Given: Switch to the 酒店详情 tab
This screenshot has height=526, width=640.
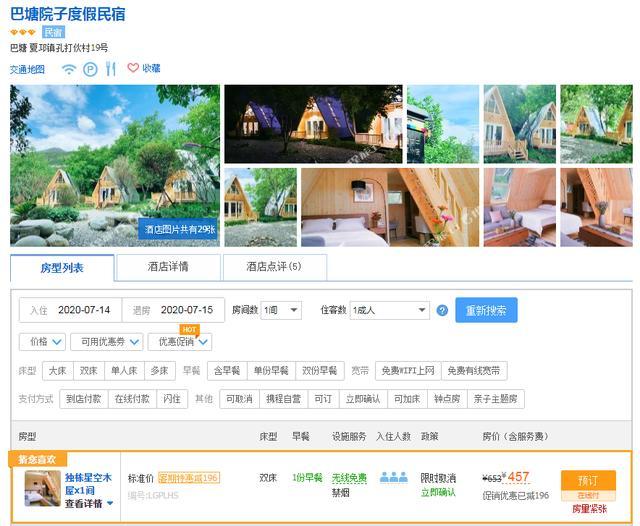Looking at the screenshot, I should click(168, 267).
